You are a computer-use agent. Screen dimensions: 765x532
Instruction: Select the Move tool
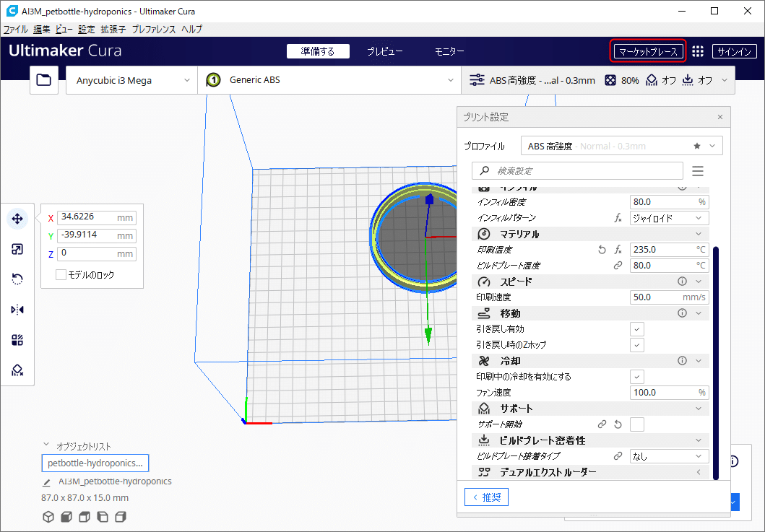[17, 219]
